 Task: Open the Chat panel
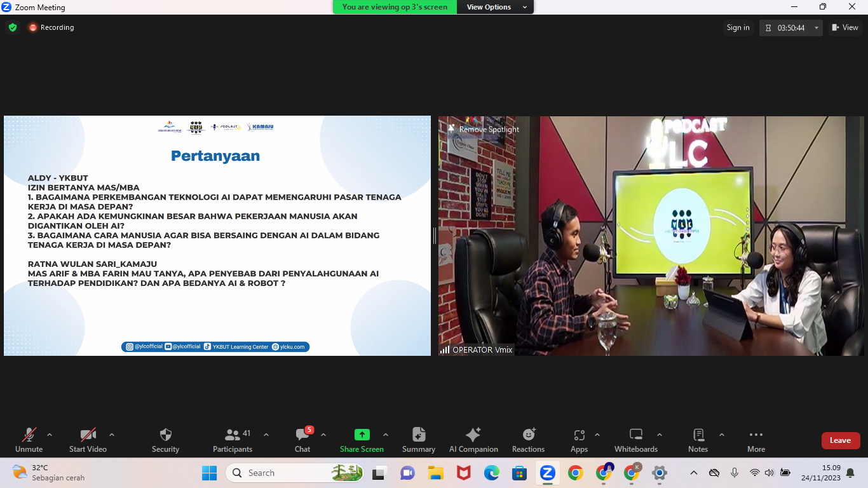(302, 440)
